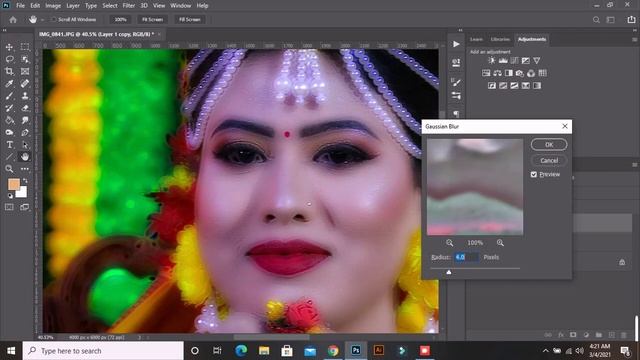Select the Type tool

click(9, 144)
